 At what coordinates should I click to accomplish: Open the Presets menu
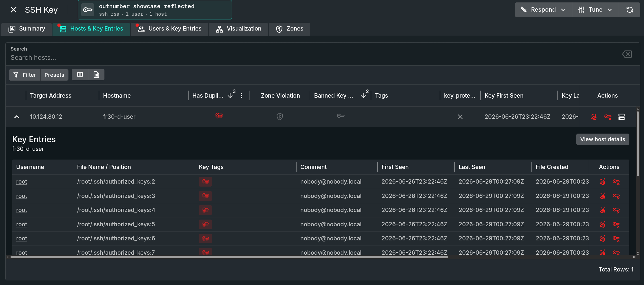pyautogui.click(x=54, y=75)
